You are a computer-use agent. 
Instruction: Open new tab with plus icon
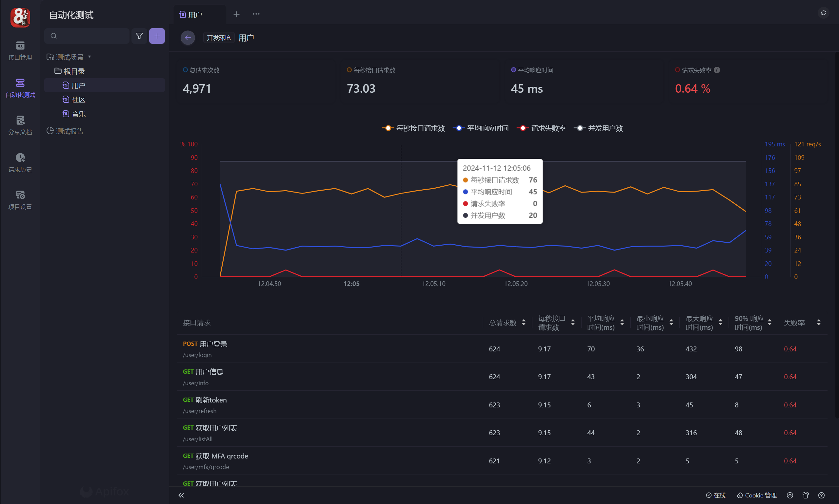237,14
